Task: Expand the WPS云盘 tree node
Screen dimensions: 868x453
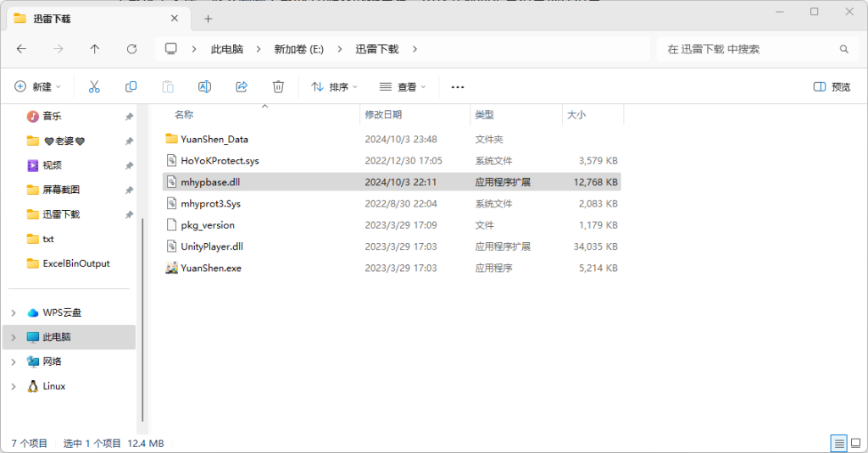Action: pos(14,313)
